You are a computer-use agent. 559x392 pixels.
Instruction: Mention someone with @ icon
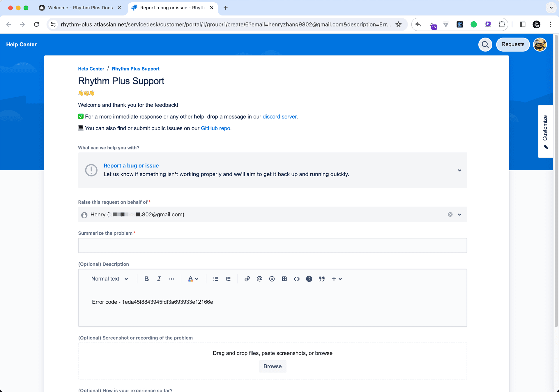click(x=259, y=279)
